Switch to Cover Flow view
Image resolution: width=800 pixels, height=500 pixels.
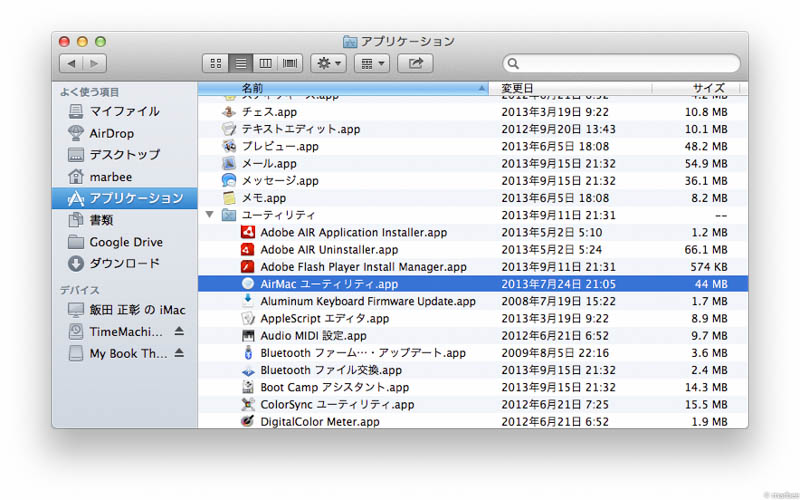point(290,63)
